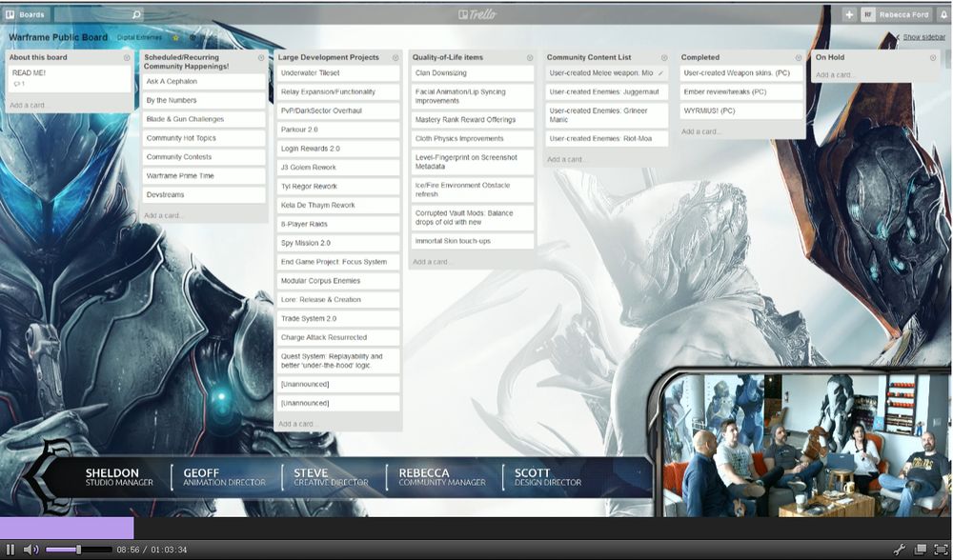Open the Spy Mission 2.0 card

(338, 243)
